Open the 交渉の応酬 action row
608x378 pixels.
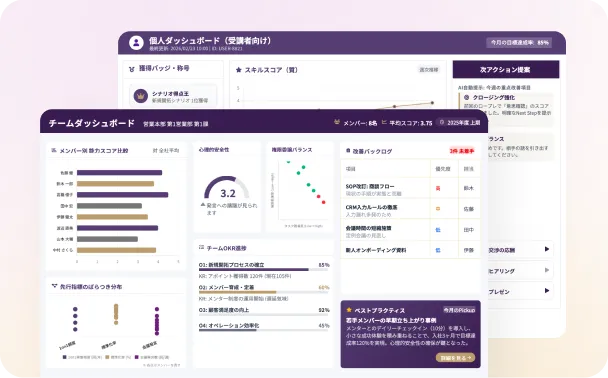(x=520, y=249)
